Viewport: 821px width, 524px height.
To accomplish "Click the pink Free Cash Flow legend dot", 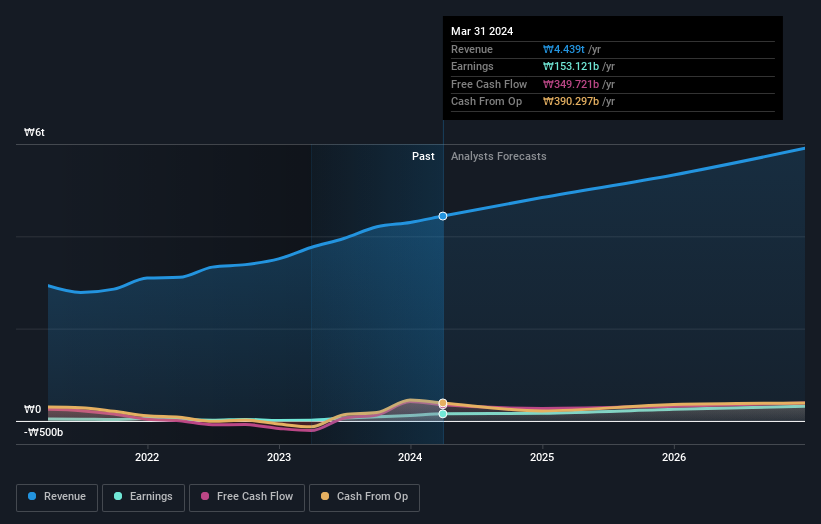I will tap(205, 496).
